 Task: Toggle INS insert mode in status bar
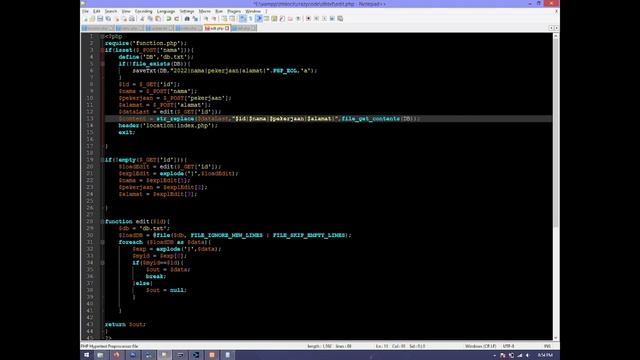[x=547, y=346]
